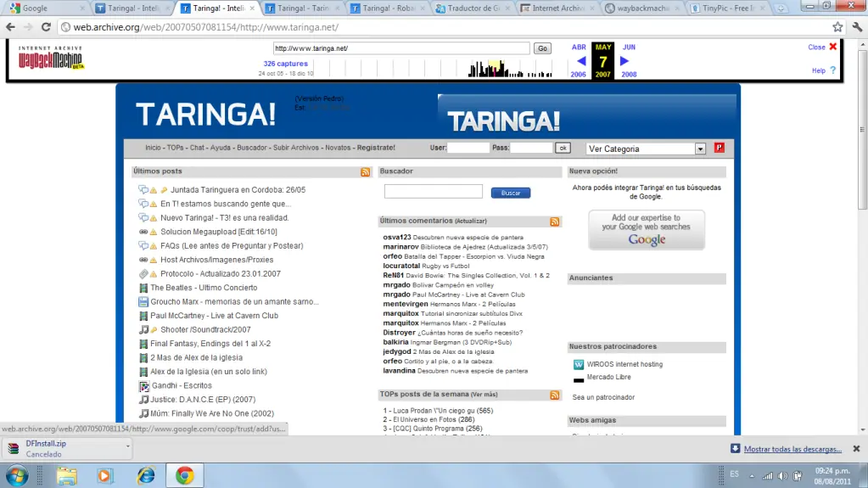This screenshot has height=488, width=868.
Task: Open Juntada Taringuera en Cordoba post
Action: coord(238,190)
